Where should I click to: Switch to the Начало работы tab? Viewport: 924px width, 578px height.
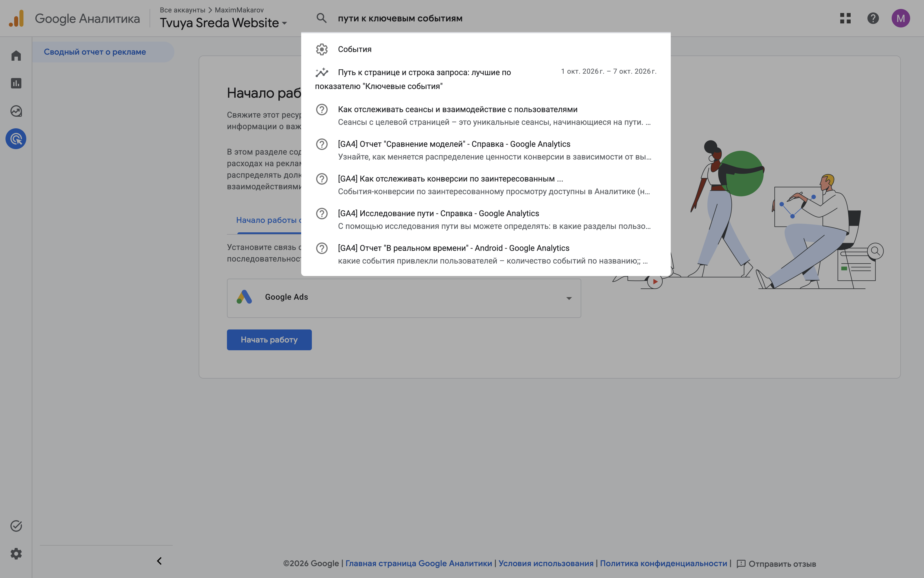269,220
